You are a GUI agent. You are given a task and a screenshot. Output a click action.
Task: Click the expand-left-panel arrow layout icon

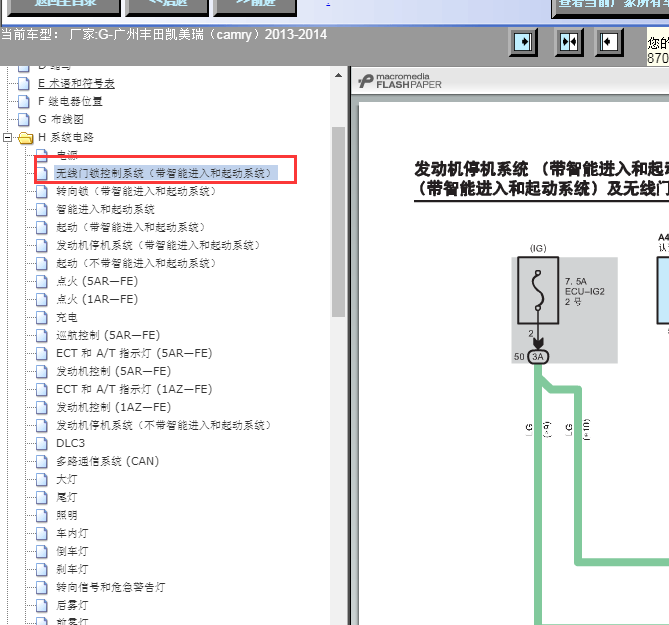pyautogui.click(x=523, y=42)
